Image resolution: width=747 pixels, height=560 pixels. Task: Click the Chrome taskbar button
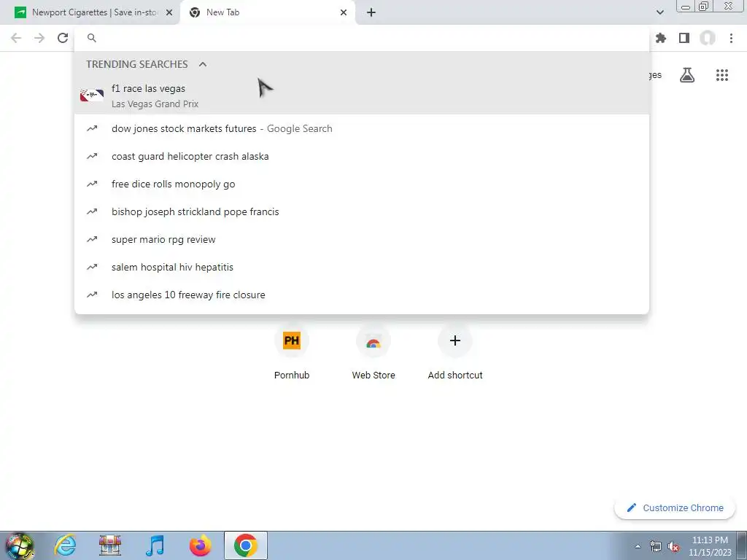click(245, 545)
